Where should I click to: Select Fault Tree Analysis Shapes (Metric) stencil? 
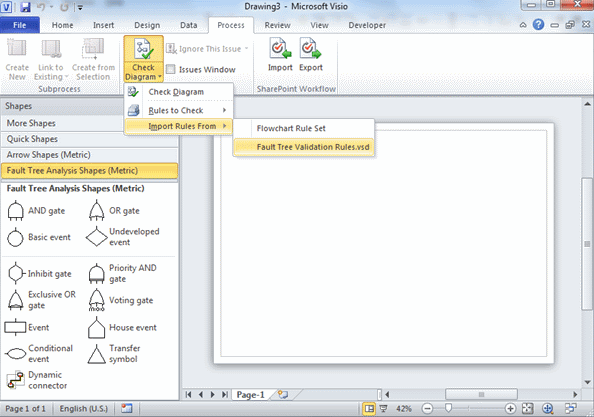tap(89, 170)
